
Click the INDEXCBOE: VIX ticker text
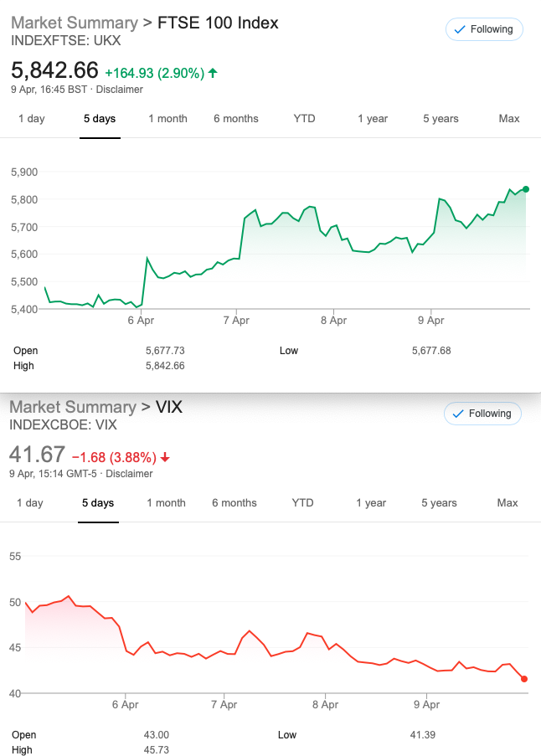[63, 424]
